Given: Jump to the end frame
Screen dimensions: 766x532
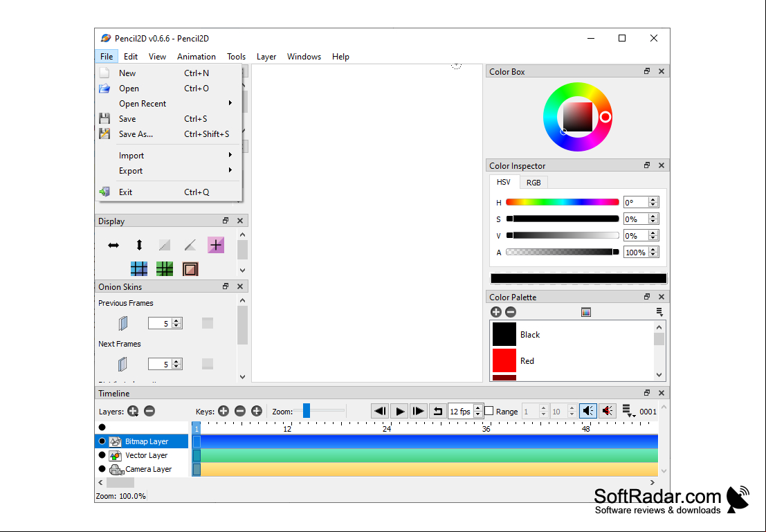Looking at the screenshot, I should (x=418, y=412).
